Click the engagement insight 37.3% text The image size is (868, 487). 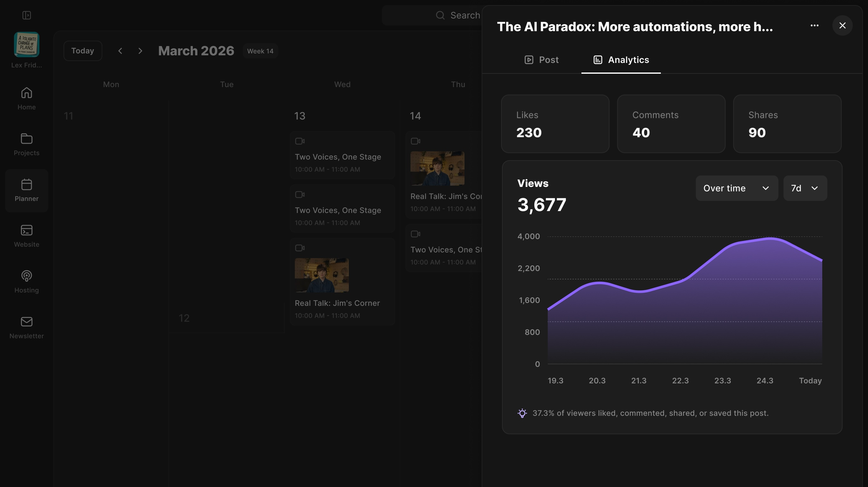tap(650, 413)
